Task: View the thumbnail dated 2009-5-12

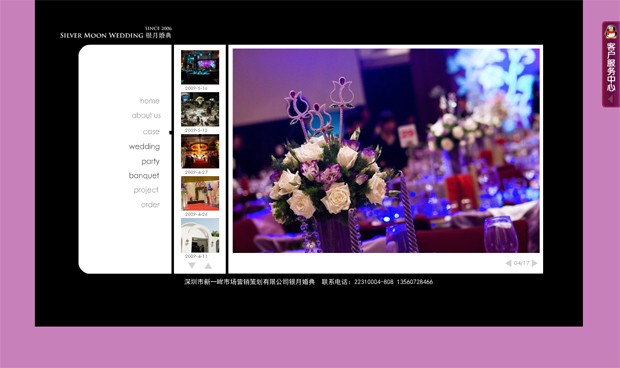Action: coord(200,109)
